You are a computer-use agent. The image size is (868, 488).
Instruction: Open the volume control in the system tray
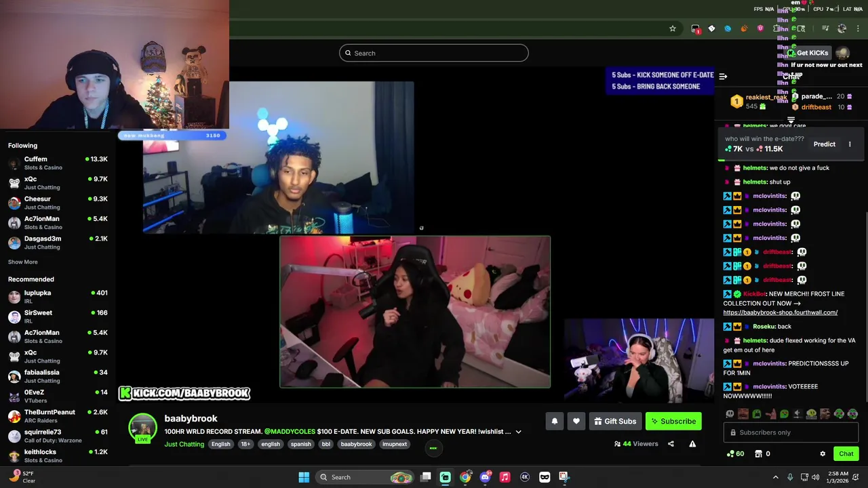(x=815, y=477)
